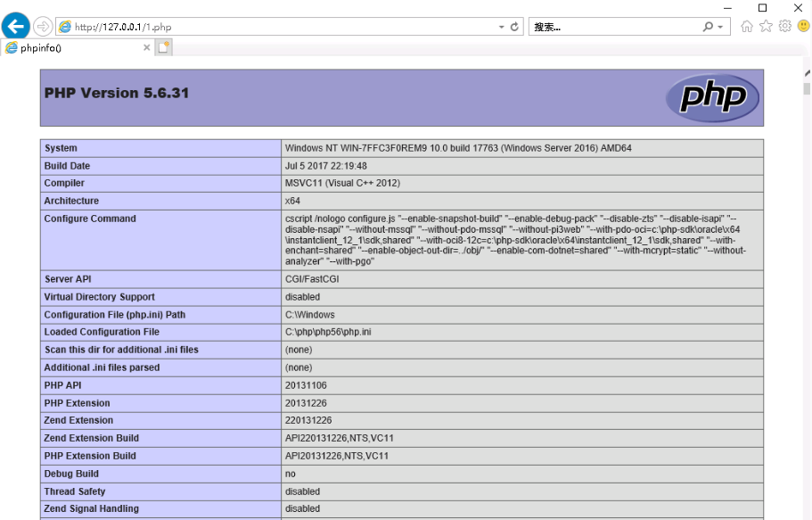Screen dimensions: 812x520
Task: Refresh the page with the reload icon
Action: pos(515,27)
